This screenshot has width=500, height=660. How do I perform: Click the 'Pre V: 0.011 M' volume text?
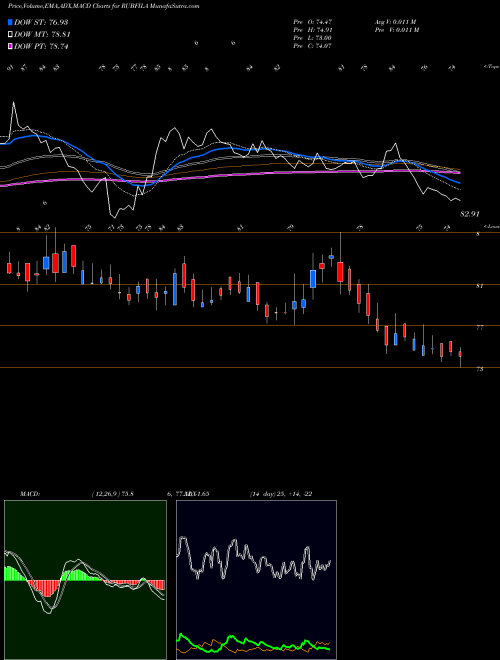tap(396, 30)
